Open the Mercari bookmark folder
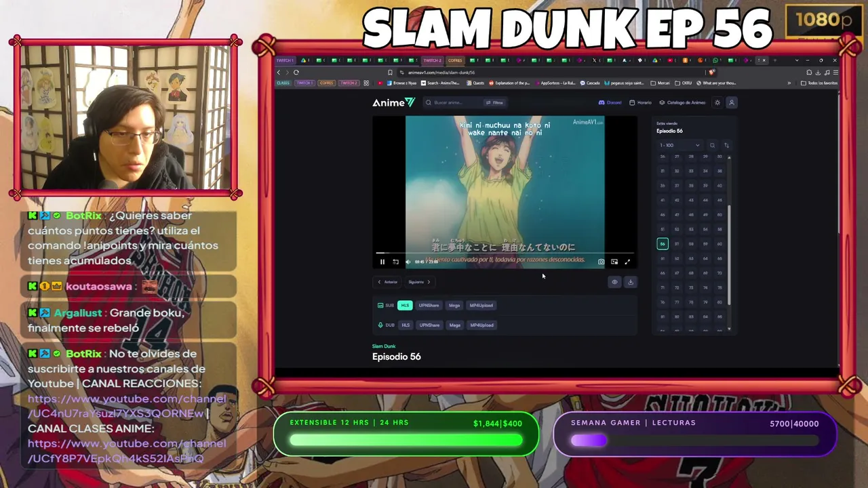This screenshot has height=488, width=868. tap(661, 83)
